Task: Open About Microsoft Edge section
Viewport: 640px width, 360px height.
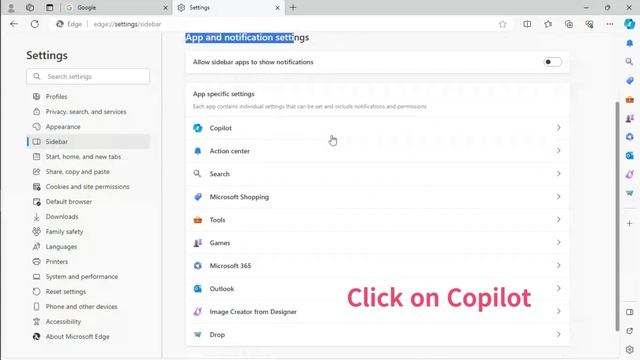Action: [x=88, y=337]
